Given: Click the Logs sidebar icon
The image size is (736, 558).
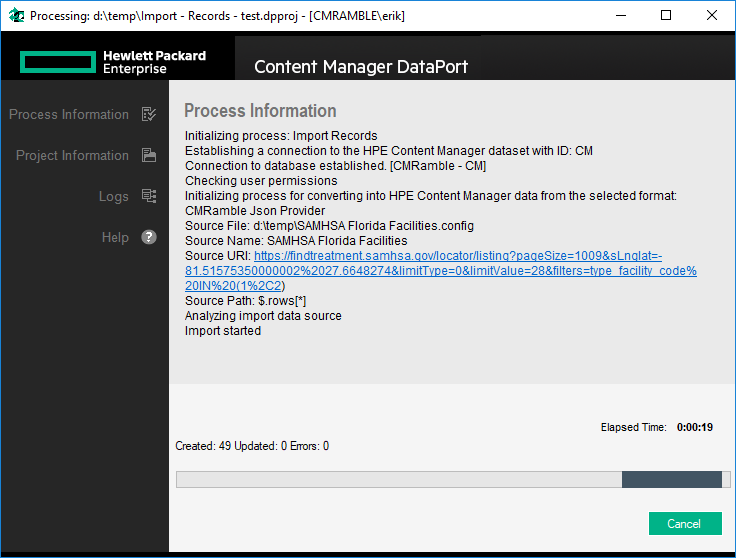Looking at the screenshot, I should pyautogui.click(x=149, y=196).
